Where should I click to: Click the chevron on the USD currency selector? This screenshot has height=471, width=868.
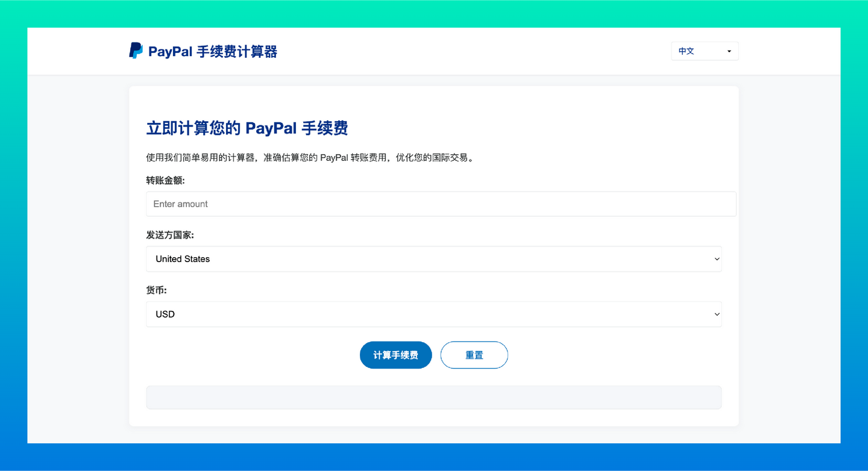717,314
